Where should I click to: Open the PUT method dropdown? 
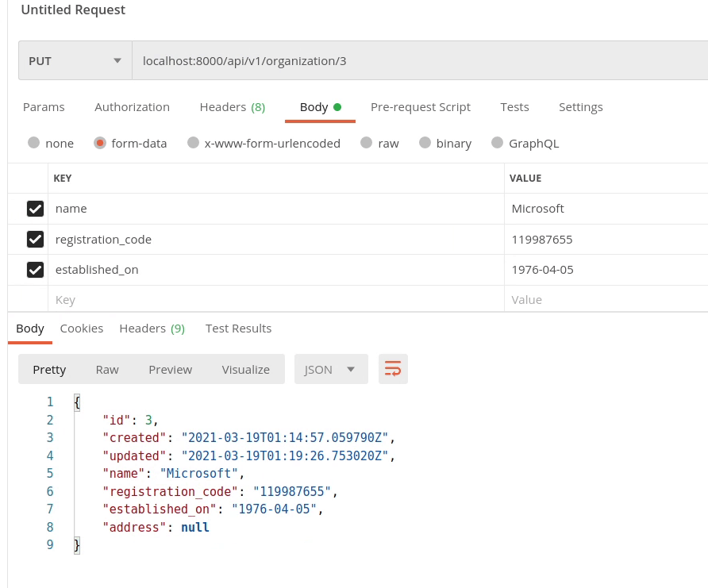click(x=75, y=61)
